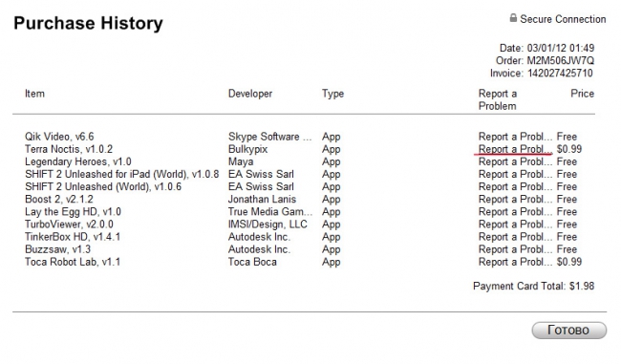
Task: Report a problem for Lay the Egg HD
Action: click(x=515, y=212)
